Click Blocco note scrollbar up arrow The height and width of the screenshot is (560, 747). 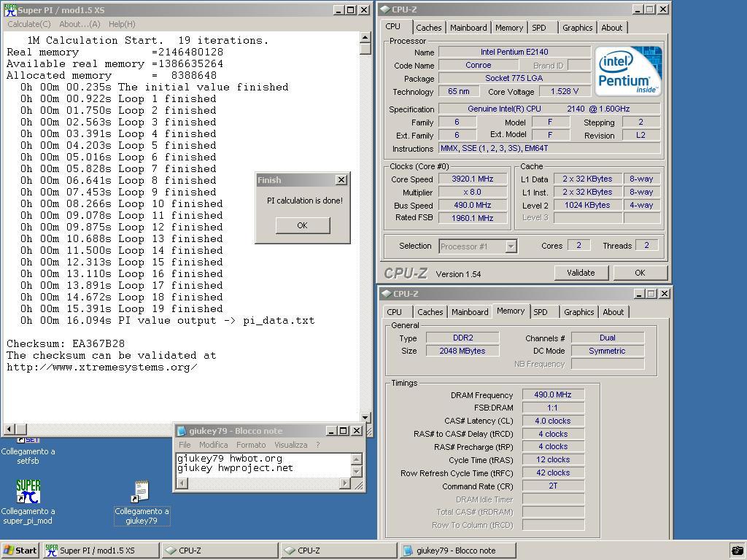coord(356,459)
